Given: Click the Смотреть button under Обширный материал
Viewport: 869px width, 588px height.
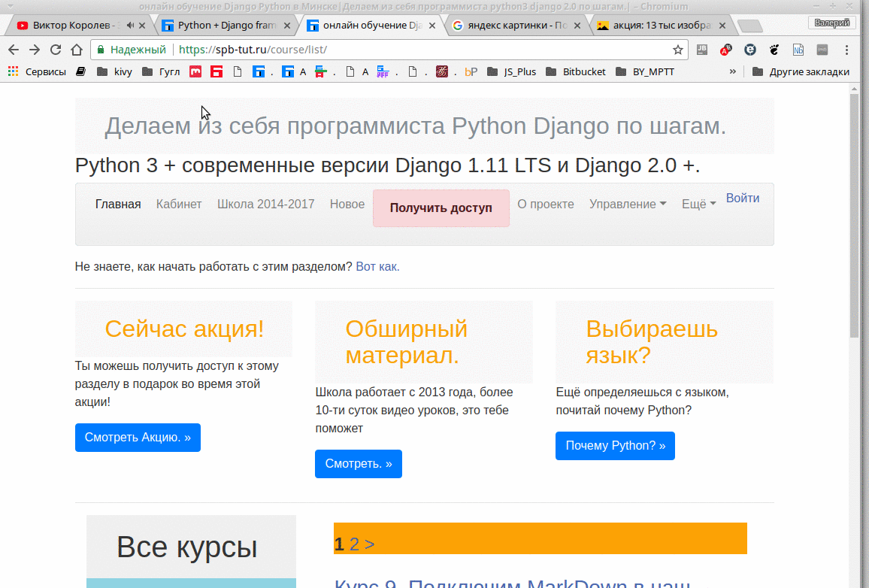Looking at the screenshot, I should click(x=359, y=464).
